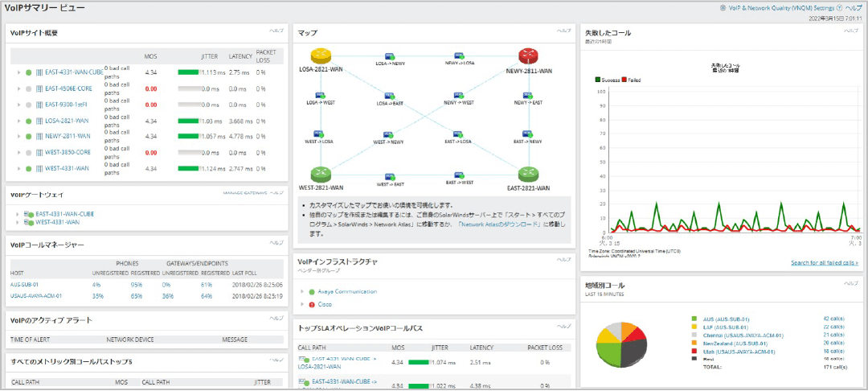The image size is (868, 391).
Task: Expand the NEWY-2811-WAN site row
Action: (x=18, y=136)
